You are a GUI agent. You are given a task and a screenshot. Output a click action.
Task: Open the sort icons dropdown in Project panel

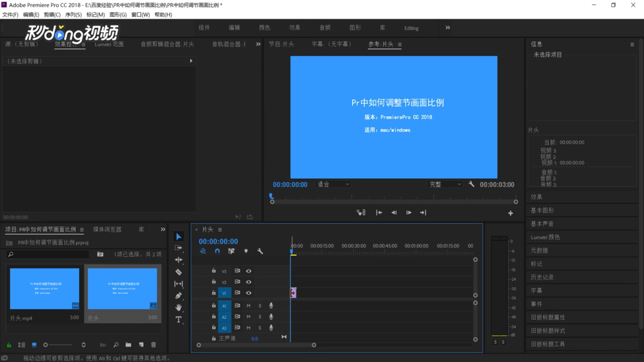[x=84, y=345]
